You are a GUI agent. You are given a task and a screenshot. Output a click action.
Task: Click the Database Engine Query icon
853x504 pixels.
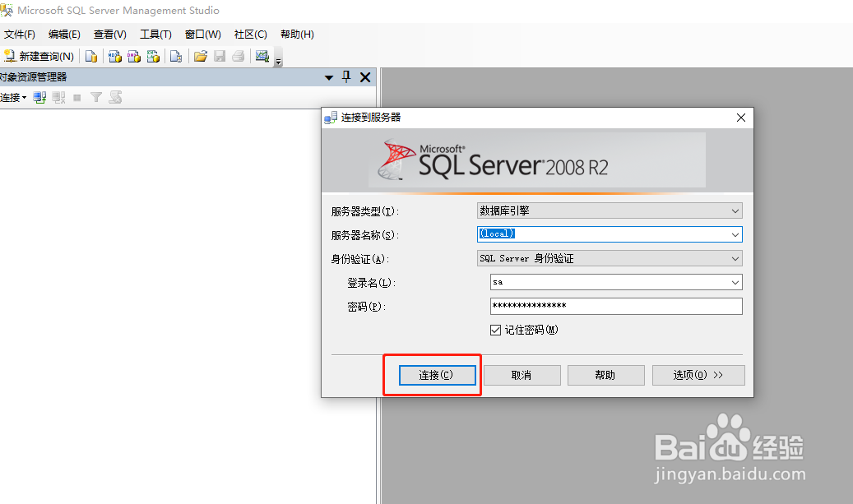pyautogui.click(x=91, y=56)
